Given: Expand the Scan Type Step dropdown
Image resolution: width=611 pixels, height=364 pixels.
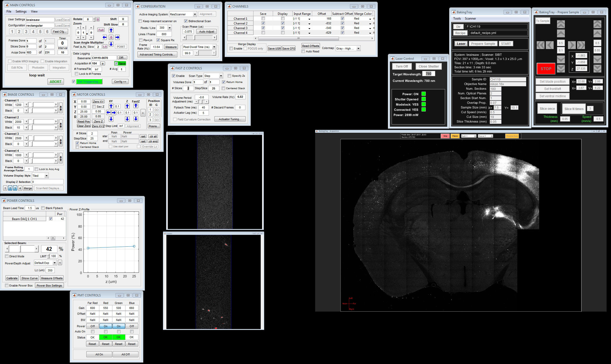Looking at the screenshot, I should pyautogui.click(x=213, y=76).
